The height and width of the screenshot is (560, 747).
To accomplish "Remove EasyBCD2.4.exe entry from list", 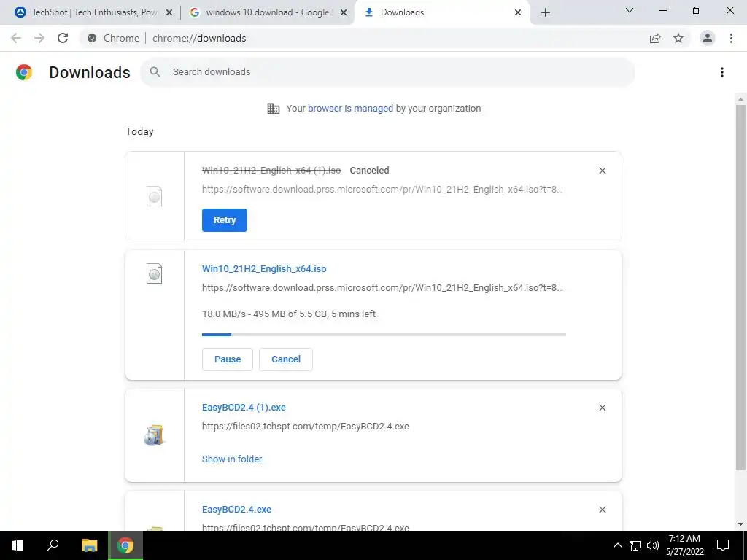I will [x=602, y=510].
